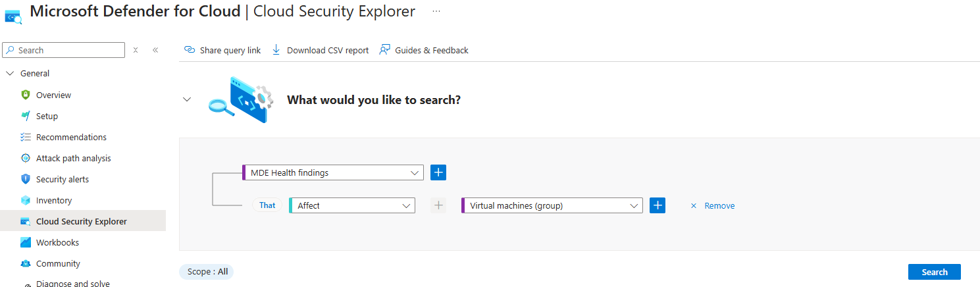Add filter next to MDE Health findings

coord(438,172)
